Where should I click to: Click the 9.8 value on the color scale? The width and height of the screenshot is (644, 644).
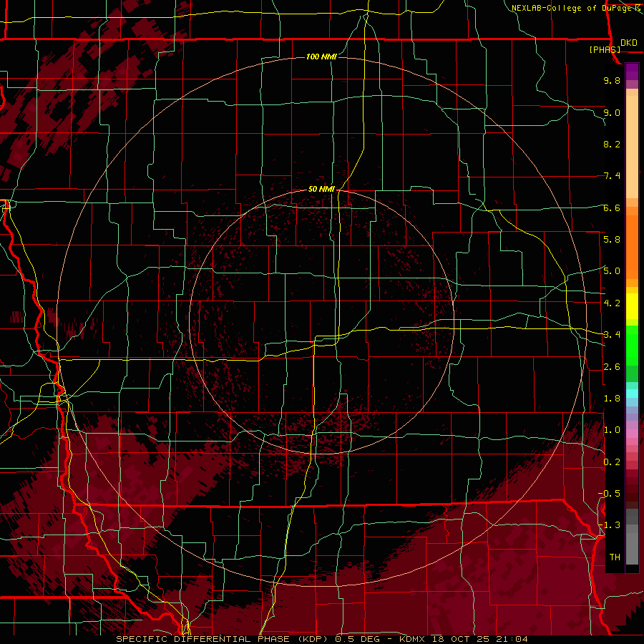612,80
